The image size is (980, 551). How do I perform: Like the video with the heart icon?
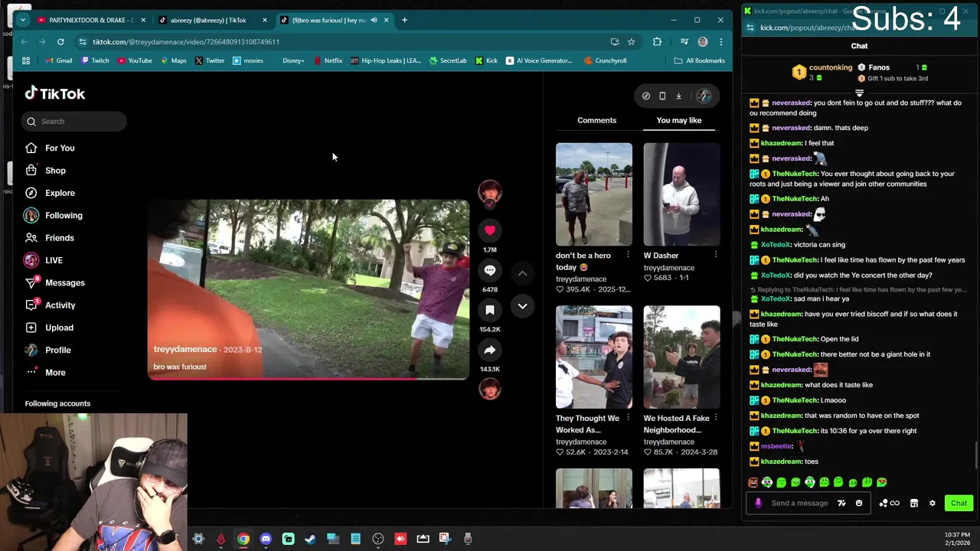click(x=490, y=230)
